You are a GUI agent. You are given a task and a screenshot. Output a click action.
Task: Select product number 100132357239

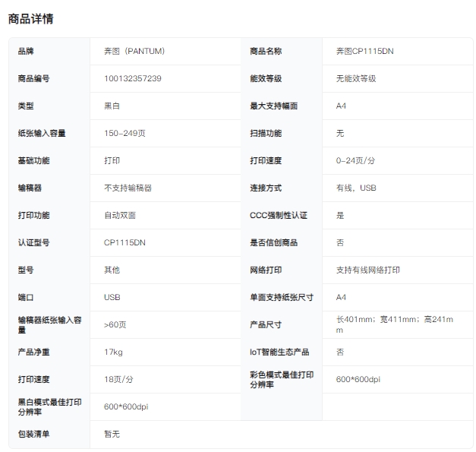click(133, 78)
